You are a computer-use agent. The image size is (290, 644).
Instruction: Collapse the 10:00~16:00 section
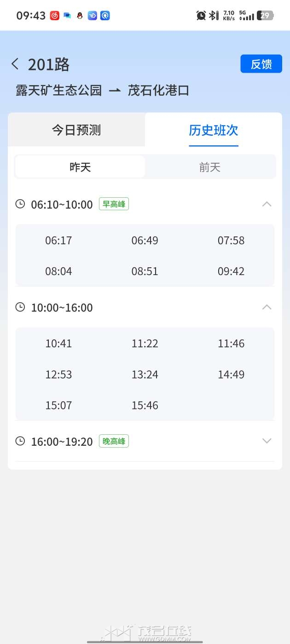[x=267, y=307]
